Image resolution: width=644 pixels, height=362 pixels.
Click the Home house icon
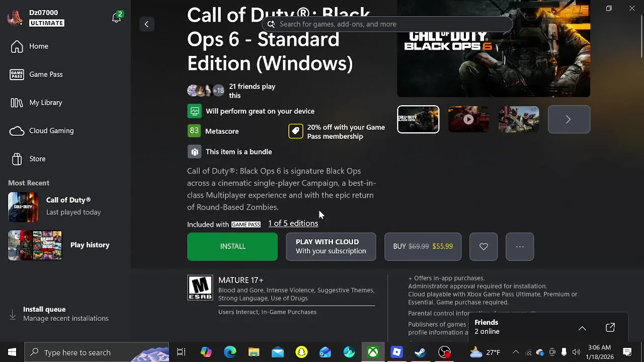[x=17, y=46]
